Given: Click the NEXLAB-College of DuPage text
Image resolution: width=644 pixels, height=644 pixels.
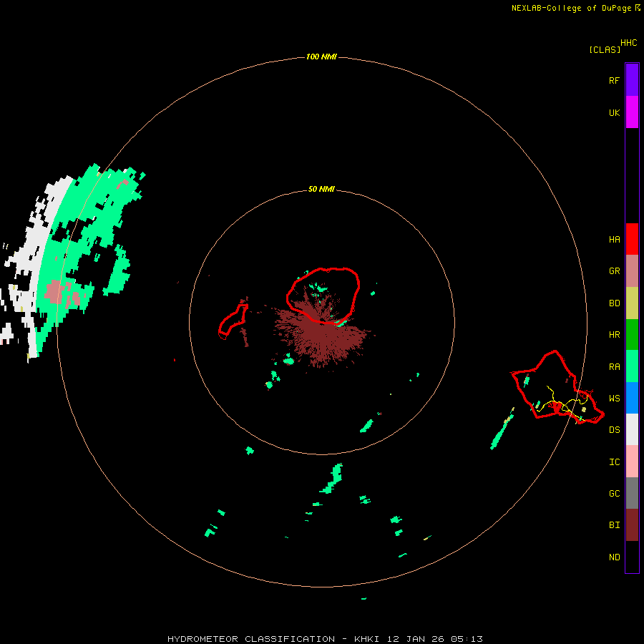Looking at the screenshot, I should 571,8.
